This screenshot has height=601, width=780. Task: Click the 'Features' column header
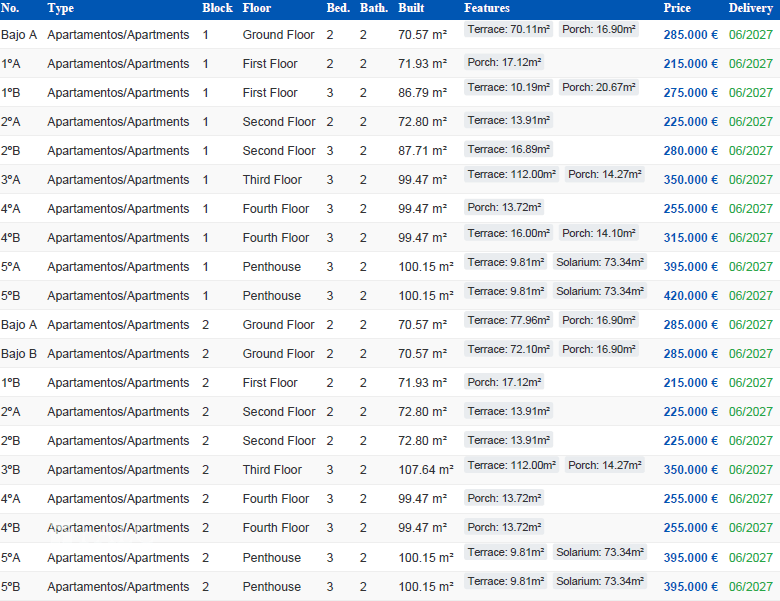[x=487, y=8]
